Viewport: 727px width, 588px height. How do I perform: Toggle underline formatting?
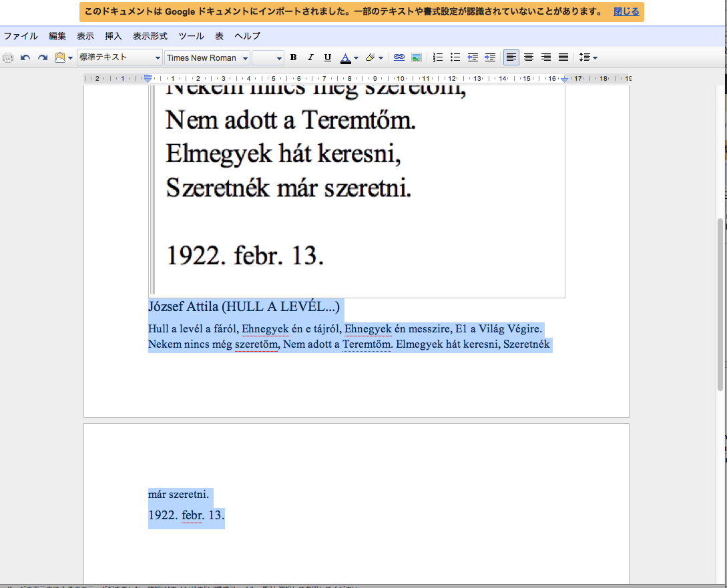click(328, 57)
